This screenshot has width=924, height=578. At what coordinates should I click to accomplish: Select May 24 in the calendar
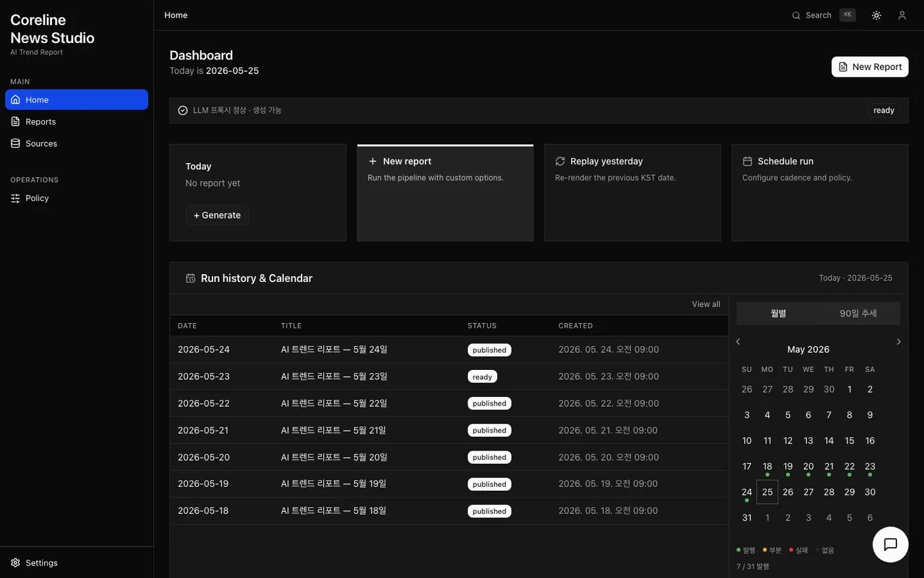(746, 492)
